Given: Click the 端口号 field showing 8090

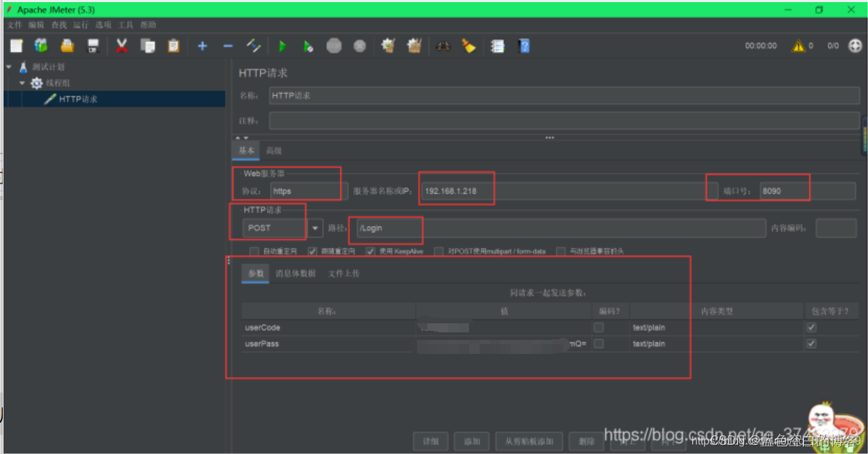Looking at the screenshot, I should coord(807,190).
